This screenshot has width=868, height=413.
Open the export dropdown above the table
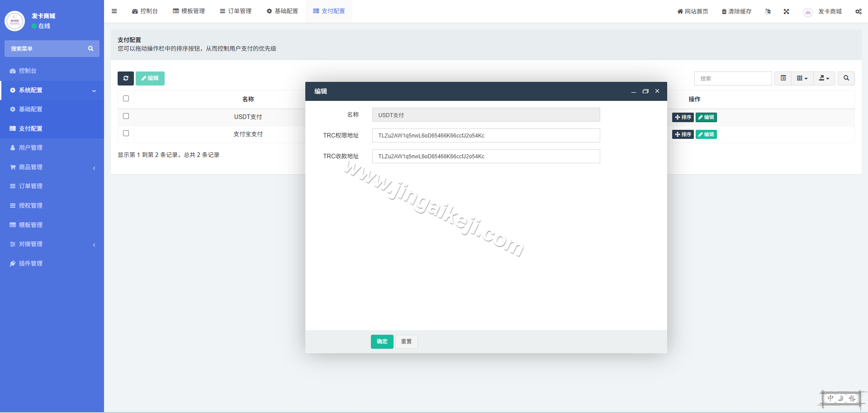tap(824, 78)
